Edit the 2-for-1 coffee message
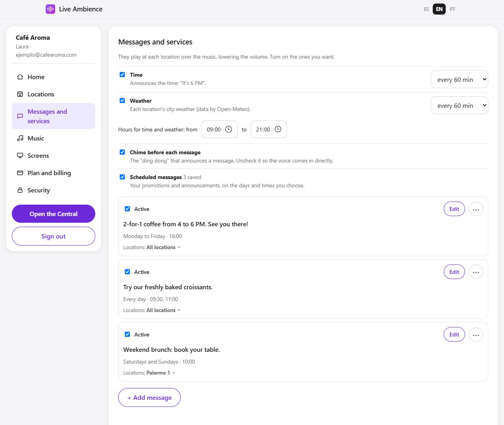 tap(454, 209)
